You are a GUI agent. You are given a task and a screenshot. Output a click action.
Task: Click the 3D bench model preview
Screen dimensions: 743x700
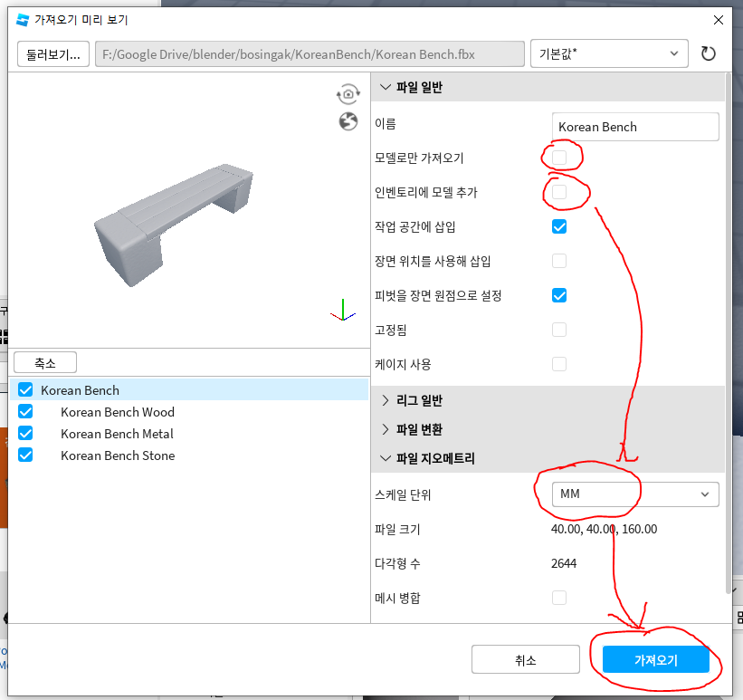174,224
